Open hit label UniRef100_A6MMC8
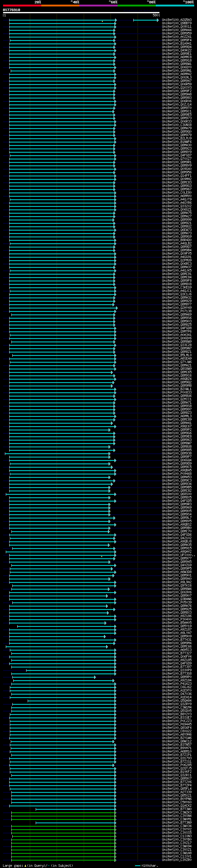The image size is (197, 868). [177, 57]
